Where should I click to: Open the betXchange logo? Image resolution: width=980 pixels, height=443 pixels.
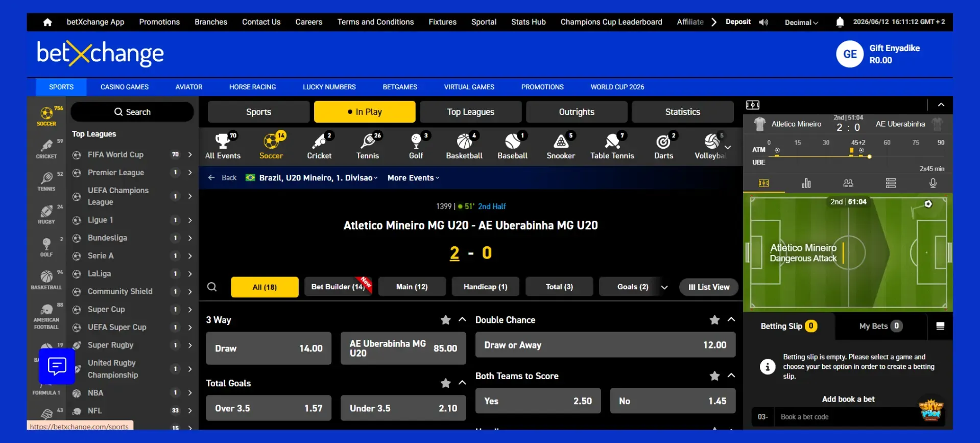100,53
